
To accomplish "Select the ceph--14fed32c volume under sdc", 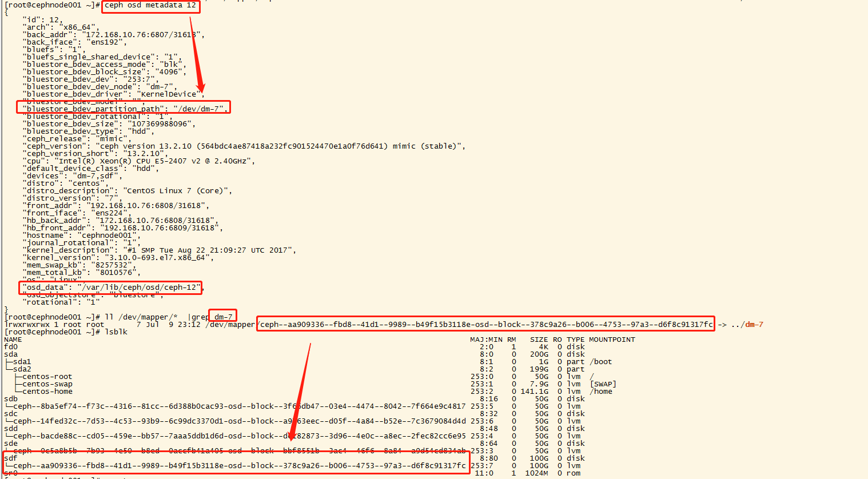I will click(240, 421).
